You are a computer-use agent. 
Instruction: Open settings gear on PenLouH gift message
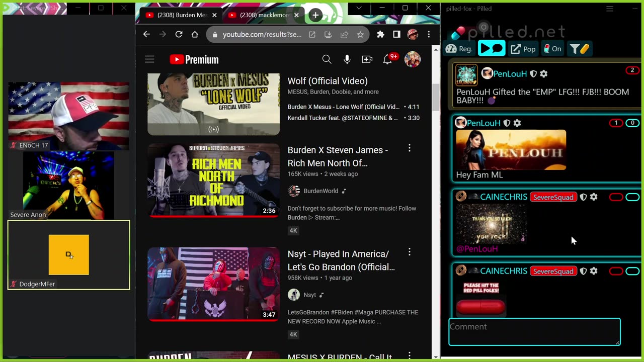[543, 74]
